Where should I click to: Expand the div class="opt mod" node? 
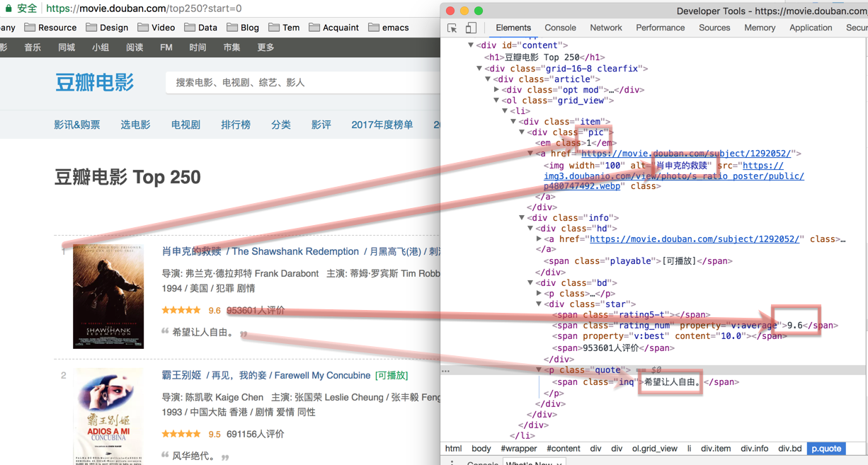tap(496, 90)
